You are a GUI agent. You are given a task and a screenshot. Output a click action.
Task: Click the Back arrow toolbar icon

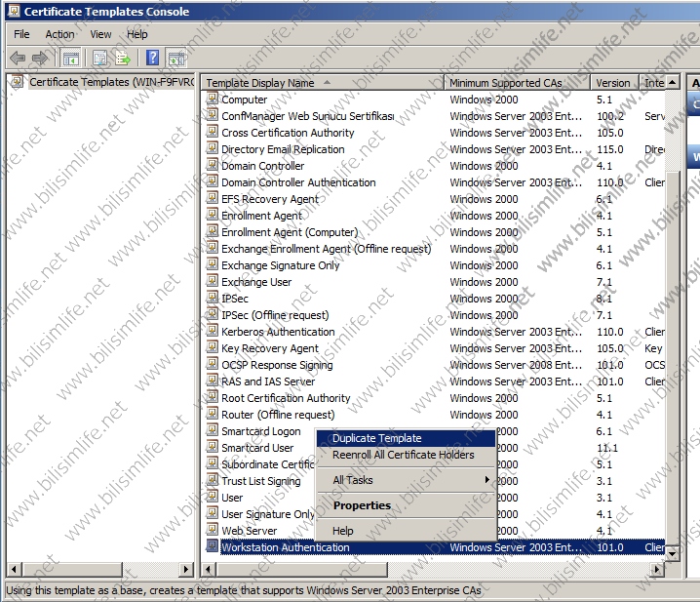click(x=18, y=58)
